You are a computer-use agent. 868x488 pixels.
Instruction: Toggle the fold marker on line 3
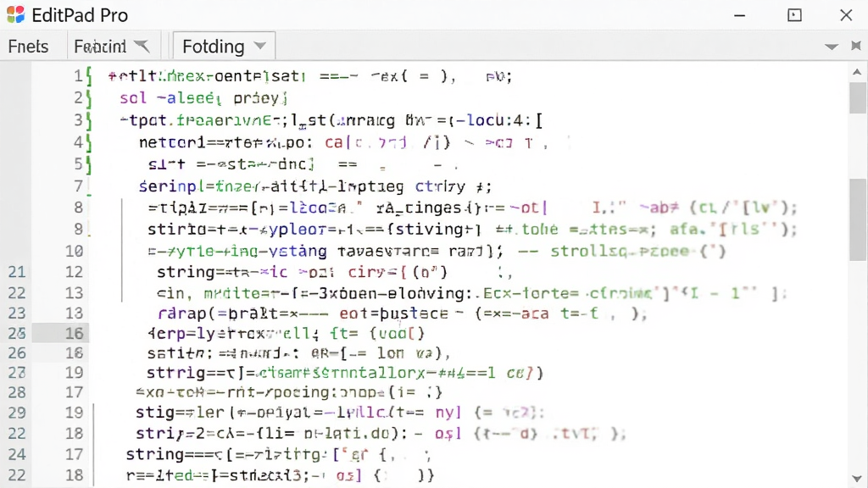(89, 120)
